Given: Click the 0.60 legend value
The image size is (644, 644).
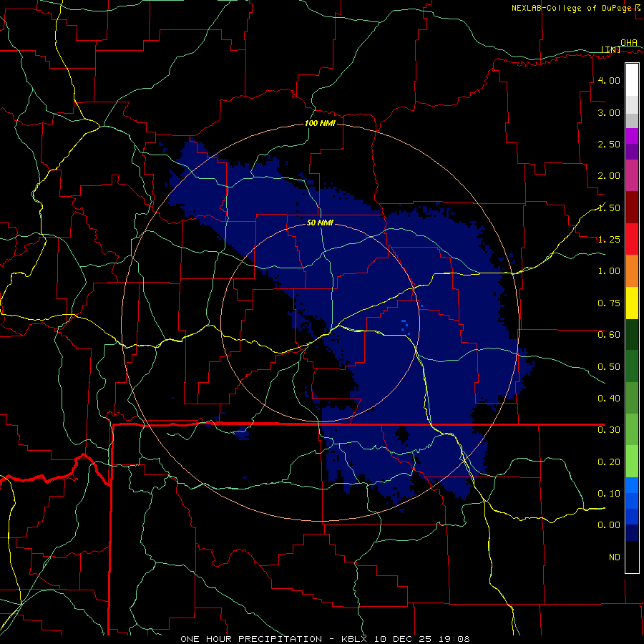Looking at the screenshot, I should click(x=609, y=335).
